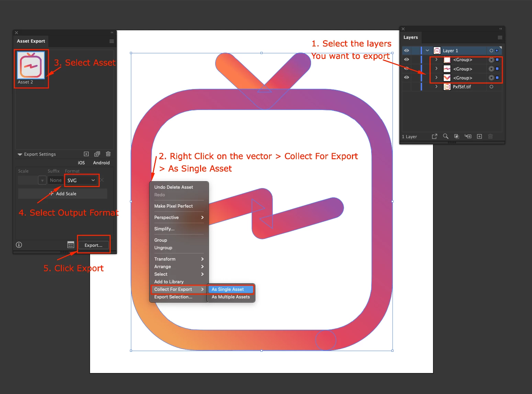
Task: Add iOS scale presets
Action: 81,163
